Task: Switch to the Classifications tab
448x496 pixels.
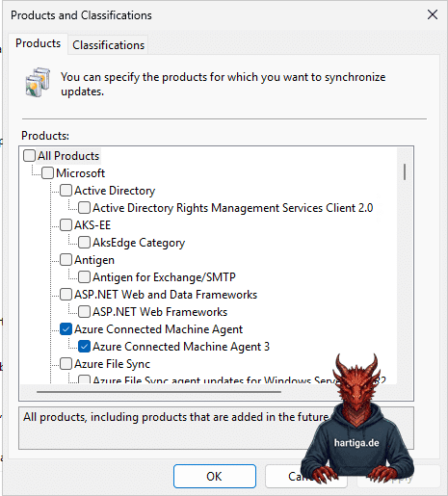Action: [x=108, y=45]
